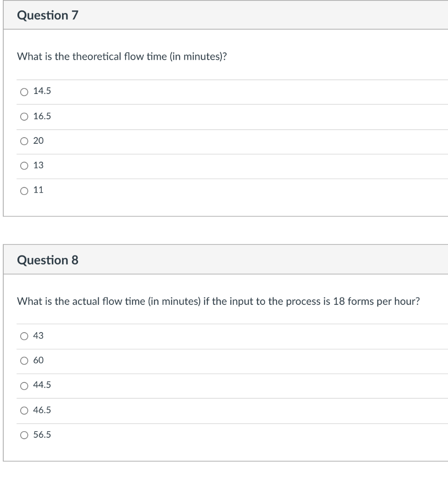Click the actual flow time question text
This screenshot has height=481, width=448.
pos(218,301)
